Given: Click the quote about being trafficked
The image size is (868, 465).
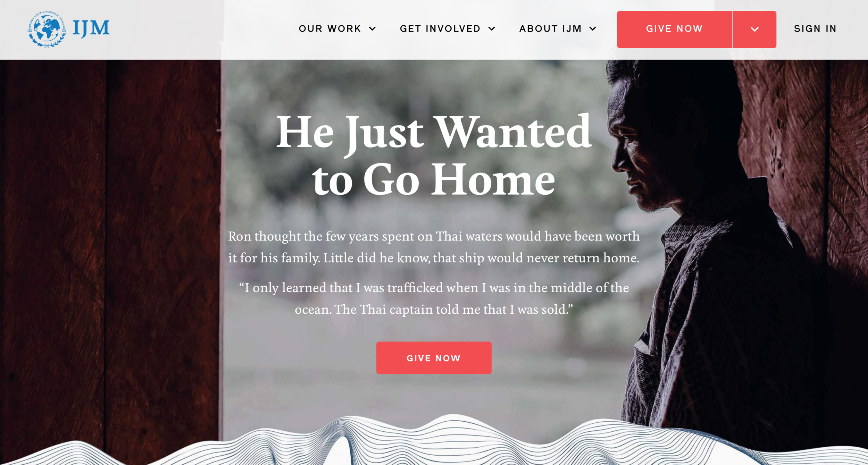Looking at the screenshot, I should pos(434,298).
